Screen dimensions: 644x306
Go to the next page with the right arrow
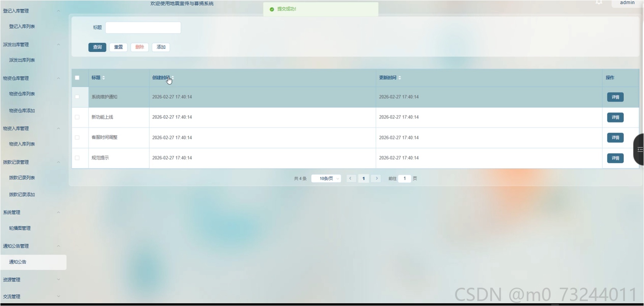click(x=376, y=178)
